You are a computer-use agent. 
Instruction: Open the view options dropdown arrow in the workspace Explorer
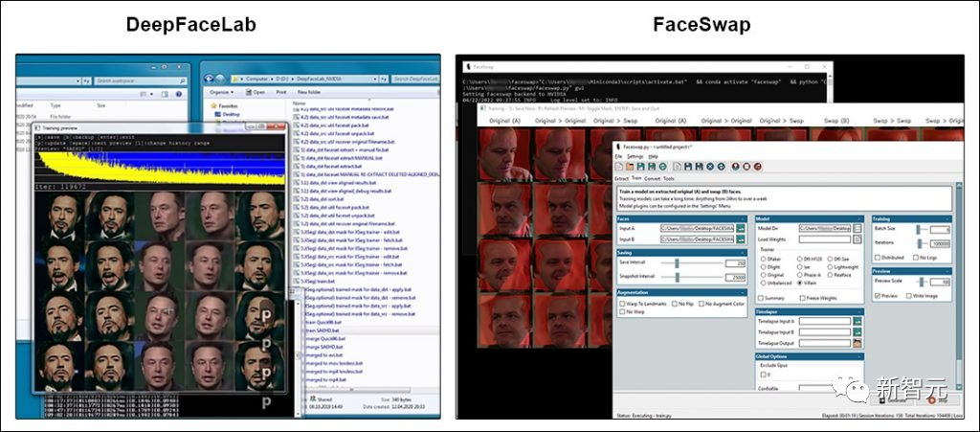tap(151, 94)
